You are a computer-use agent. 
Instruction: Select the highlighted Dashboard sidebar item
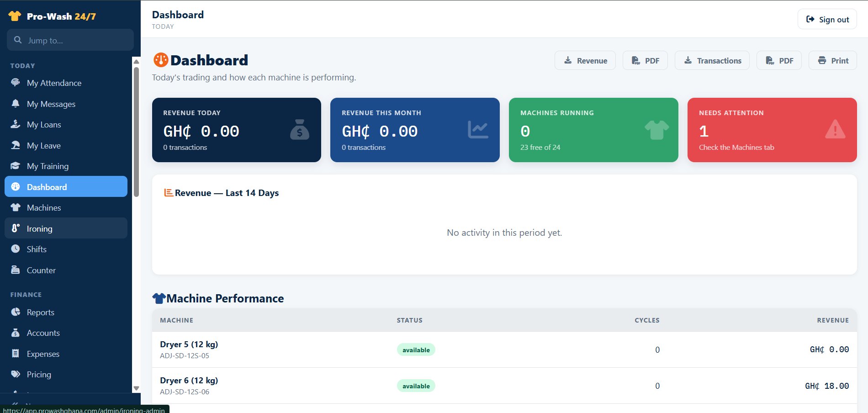66,186
